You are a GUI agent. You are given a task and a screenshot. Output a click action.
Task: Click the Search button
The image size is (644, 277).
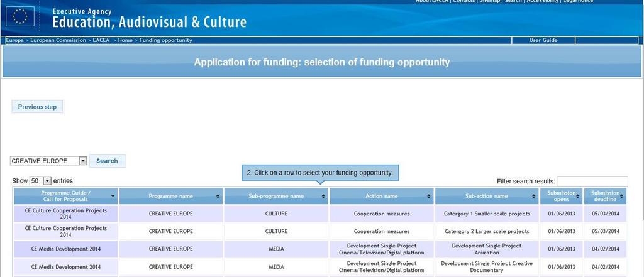[107, 161]
